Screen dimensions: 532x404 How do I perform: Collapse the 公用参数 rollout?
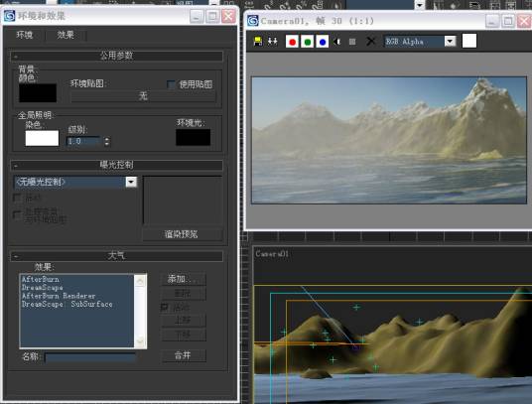click(x=116, y=56)
